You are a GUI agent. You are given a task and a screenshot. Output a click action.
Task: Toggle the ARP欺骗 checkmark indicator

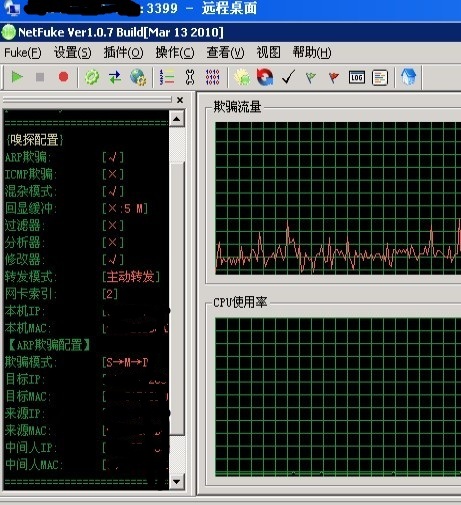113,157
